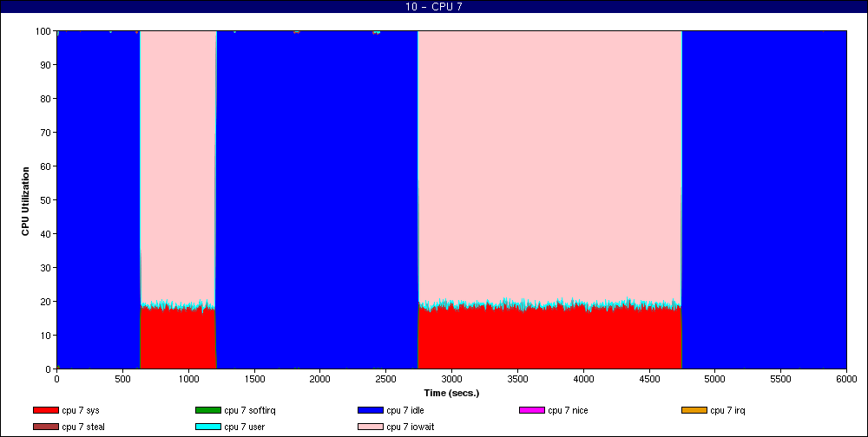Click the x-axis label 6000
Viewport: 868px width, 437px height.
846,380
